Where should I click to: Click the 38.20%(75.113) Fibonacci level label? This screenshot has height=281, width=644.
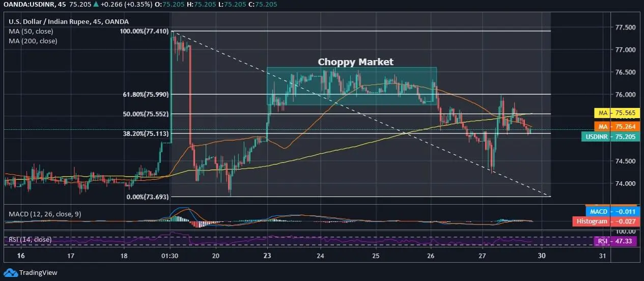tap(146, 133)
